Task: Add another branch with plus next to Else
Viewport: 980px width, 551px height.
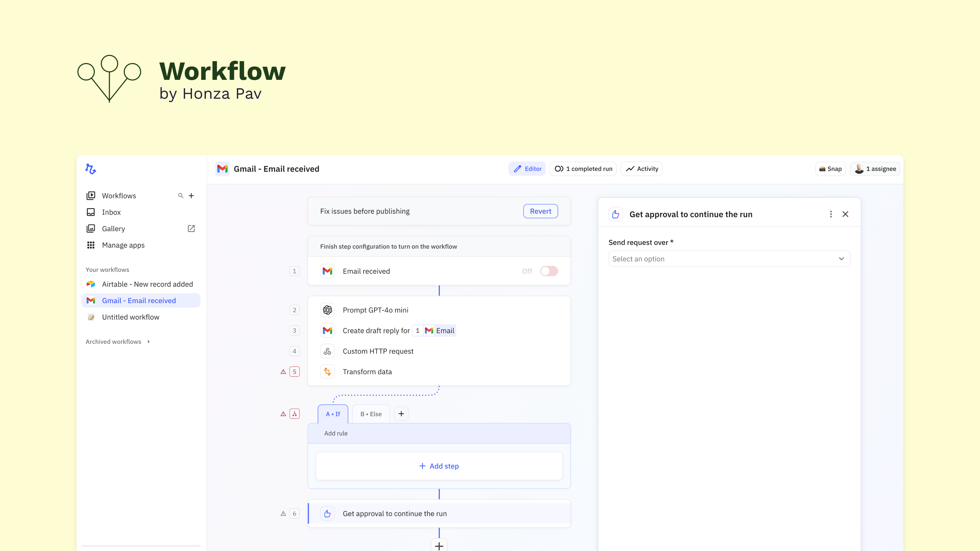Action: pos(401,414)
